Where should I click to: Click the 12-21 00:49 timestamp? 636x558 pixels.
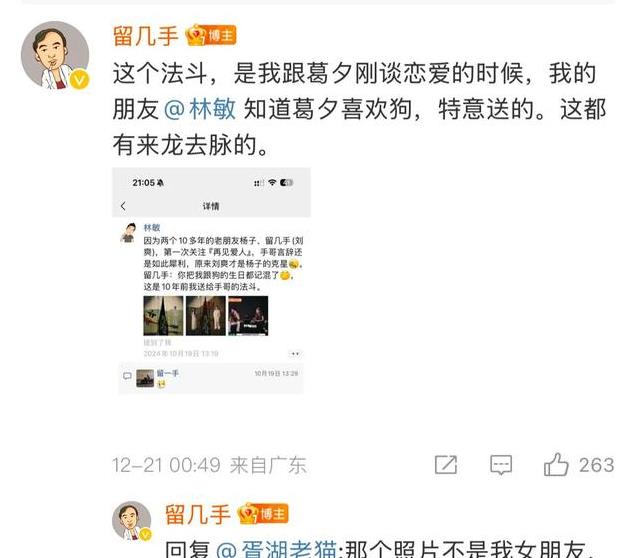(x=166, y=465)
